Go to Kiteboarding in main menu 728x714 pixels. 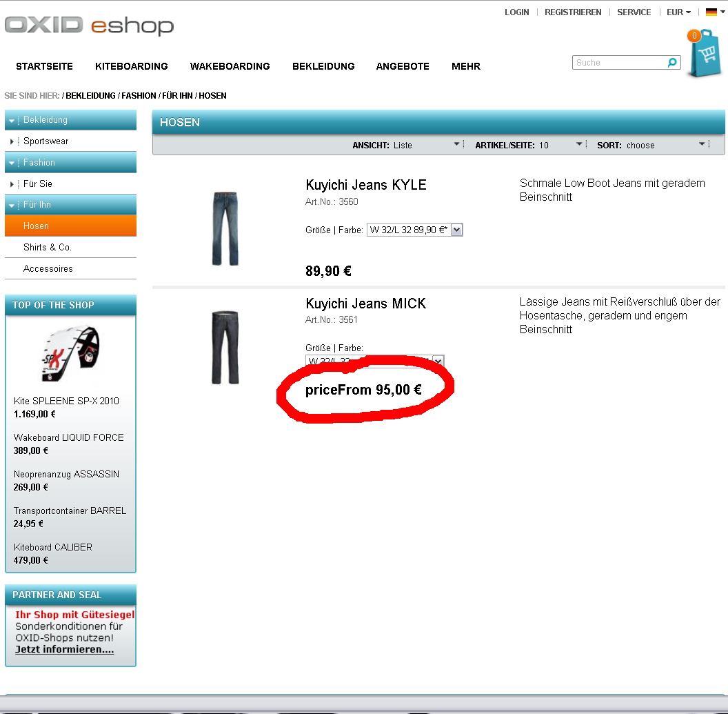pyautogui.click(x=132, y=67)
